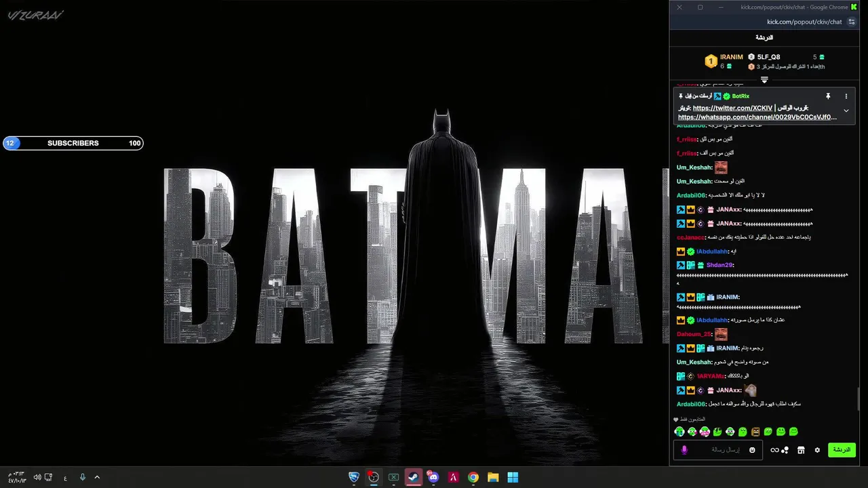The image size is (868, 488).
Task: Click the JANAxx emote image at bottom
Action: pyautogui.click(x=750, y=390)
